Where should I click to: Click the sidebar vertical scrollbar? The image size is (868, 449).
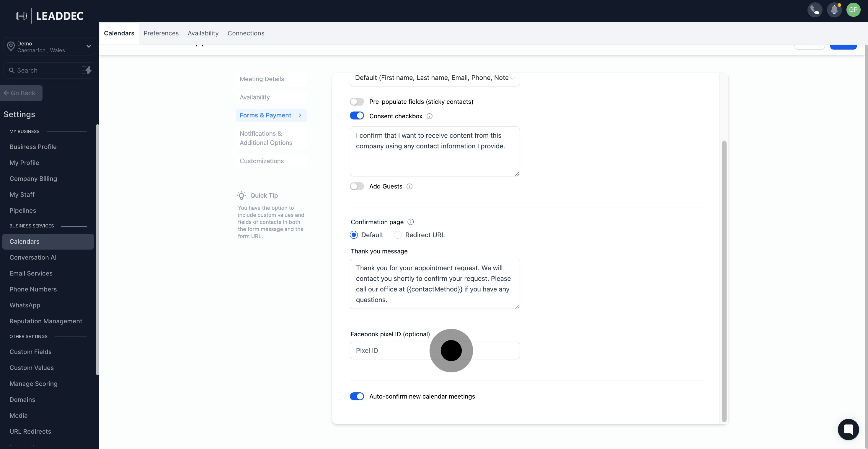pyautogui.click(x=97, y=250)
